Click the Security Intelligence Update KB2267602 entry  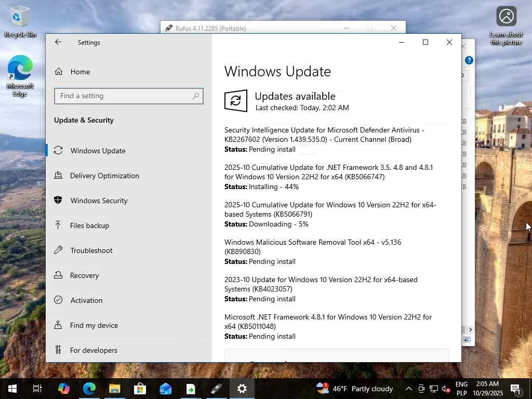[324, 139]
